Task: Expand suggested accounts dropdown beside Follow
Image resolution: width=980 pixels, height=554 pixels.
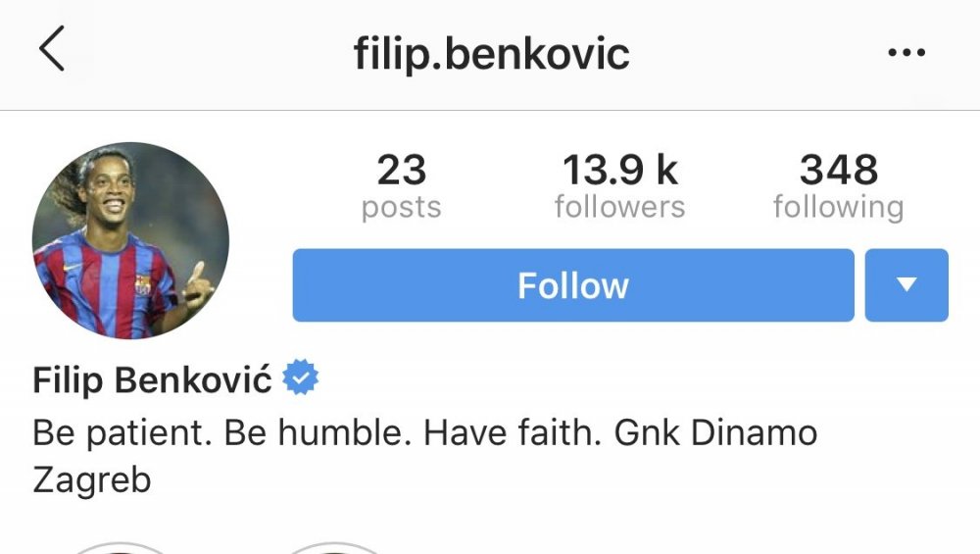Action: coord(906,285)
